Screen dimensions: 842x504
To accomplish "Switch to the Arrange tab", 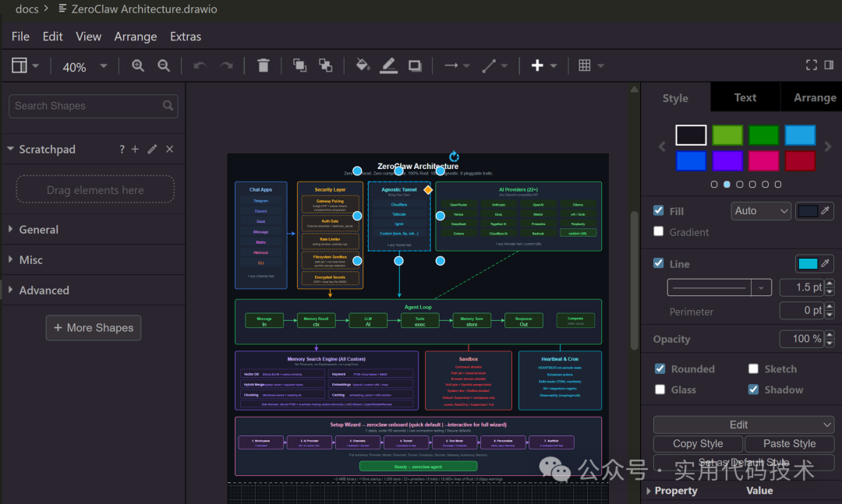I will 814,97.
